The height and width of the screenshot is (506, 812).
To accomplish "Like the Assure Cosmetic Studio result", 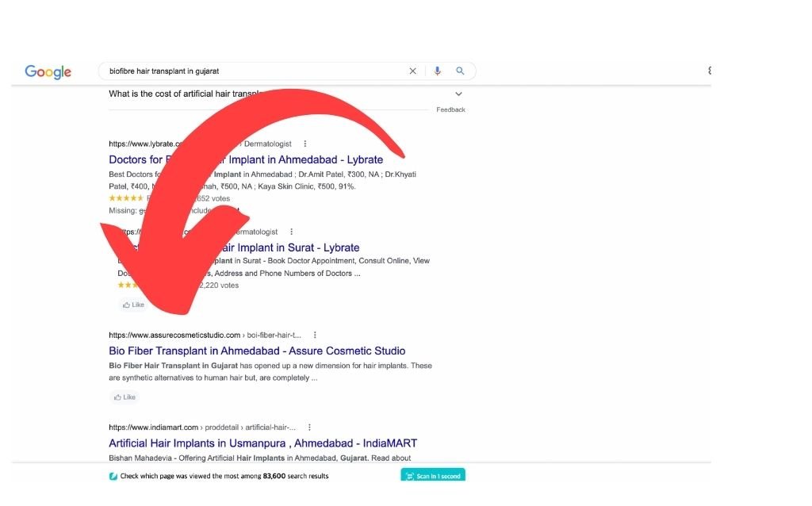I will click(x=124, y=397).
